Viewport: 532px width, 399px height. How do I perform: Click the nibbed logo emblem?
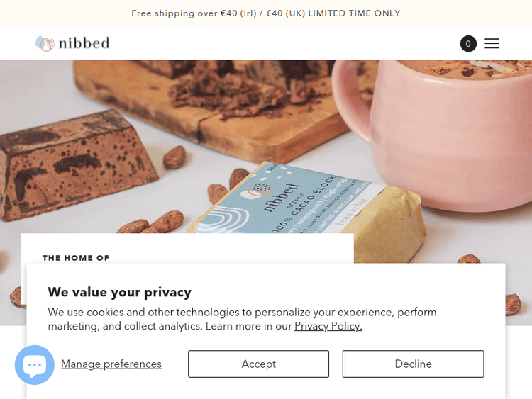pos(45,44)
